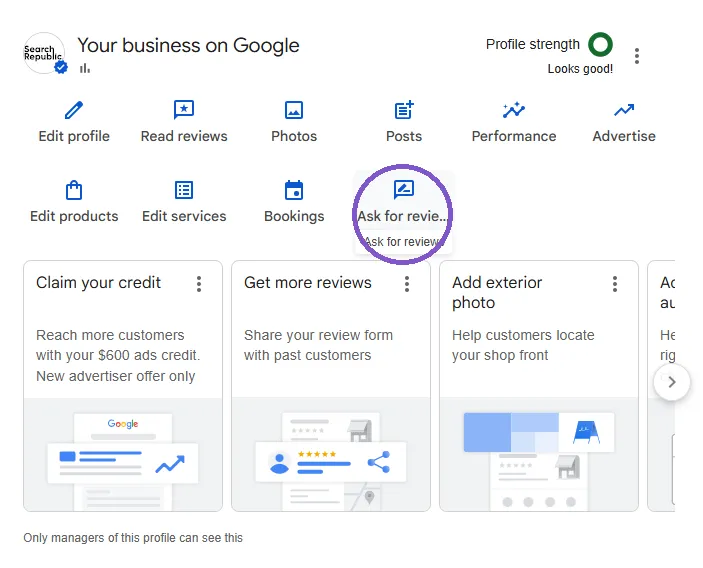The width and height of the screenshot is (703, 568).
Task: Click the Search Republic profile logo
Action: [x=43, y=53]
